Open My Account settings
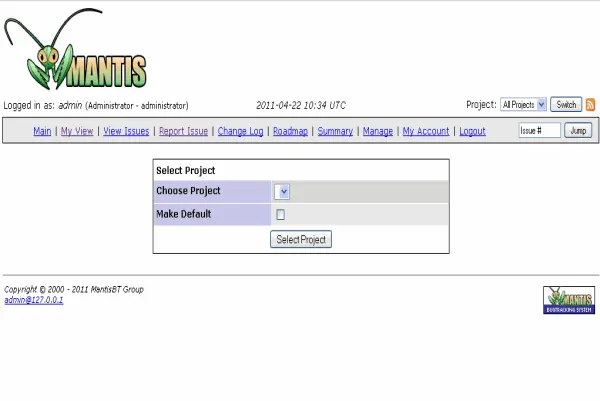Viewport: 600px width, 401px height. pos(426,131)
